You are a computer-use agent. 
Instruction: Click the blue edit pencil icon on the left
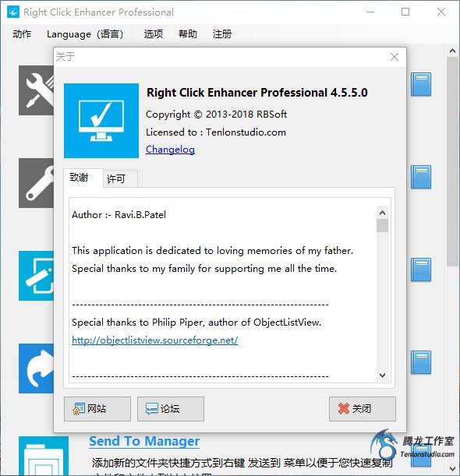tap(36, 276)
